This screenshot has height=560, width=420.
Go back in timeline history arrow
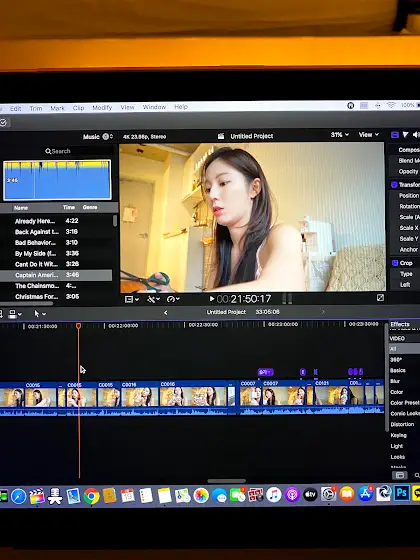click(165, 313)
